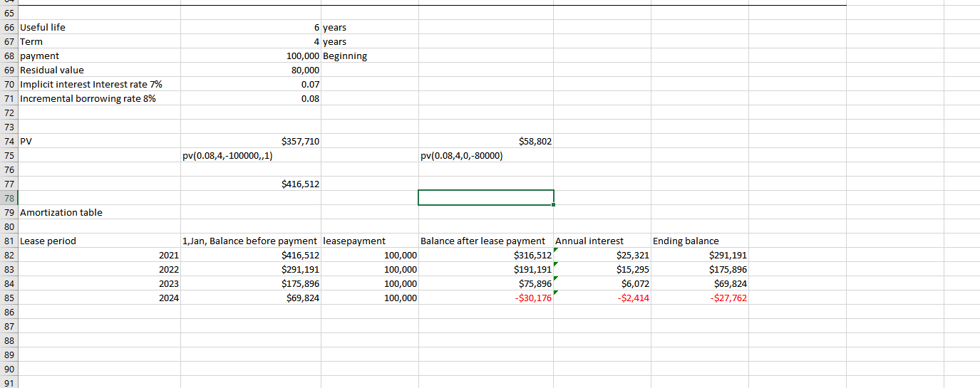Viewport: 980px width, 388px height.
Task: Click the lone $416,512 total in row 77
Action: click(251, 184)
